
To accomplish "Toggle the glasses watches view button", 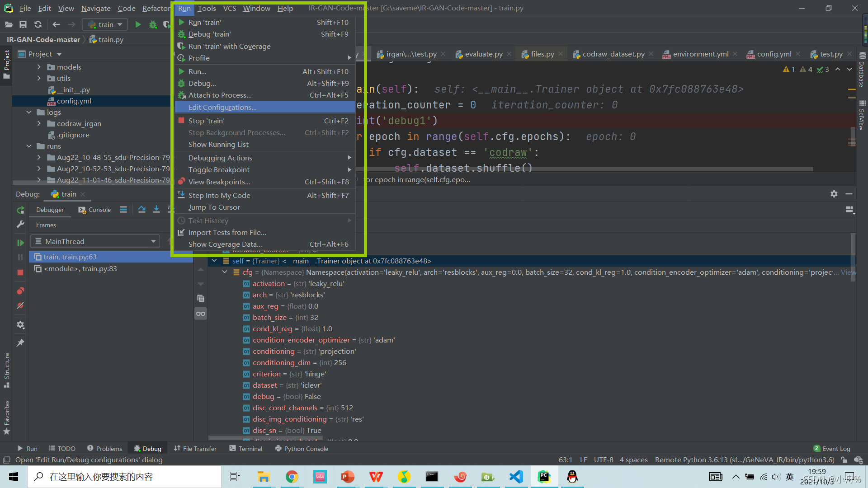I will 201,314.
